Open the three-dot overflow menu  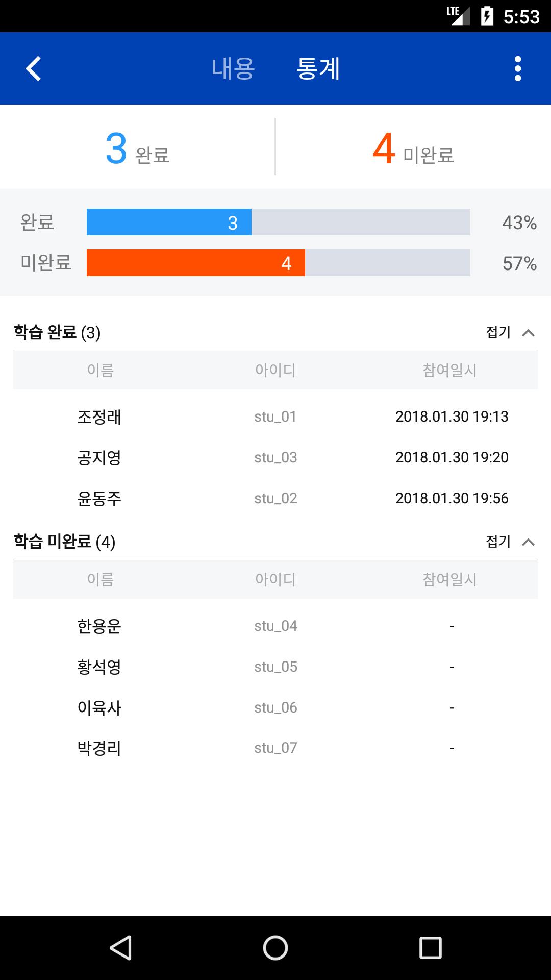coord(517,68)
